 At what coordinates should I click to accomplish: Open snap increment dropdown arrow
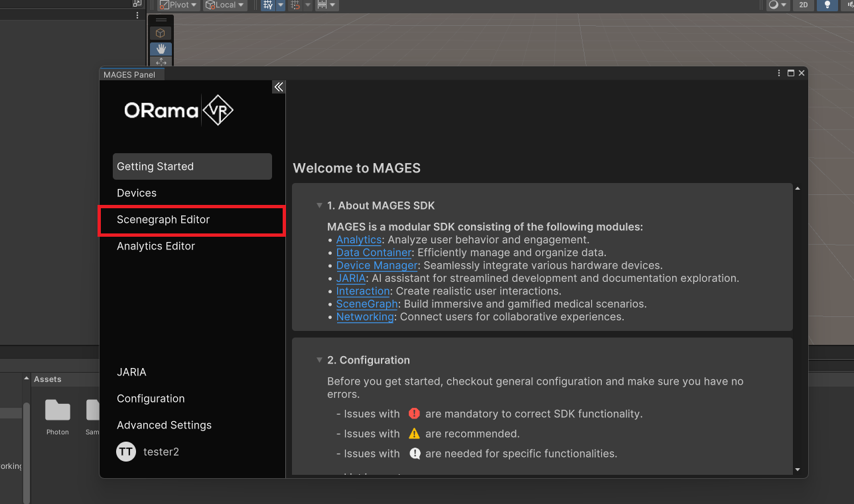pos(308,5)
